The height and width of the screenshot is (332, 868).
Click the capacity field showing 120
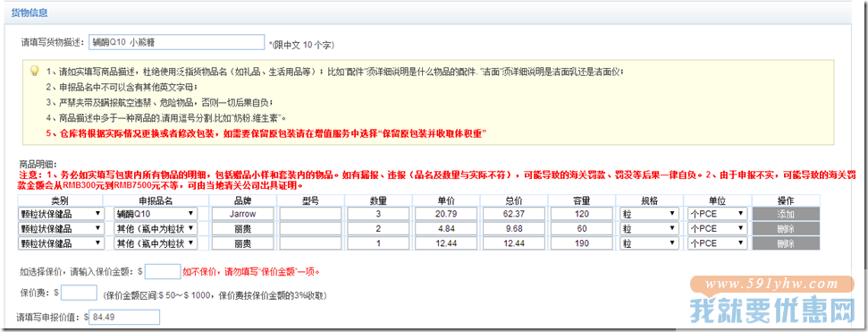coord(581,214)
